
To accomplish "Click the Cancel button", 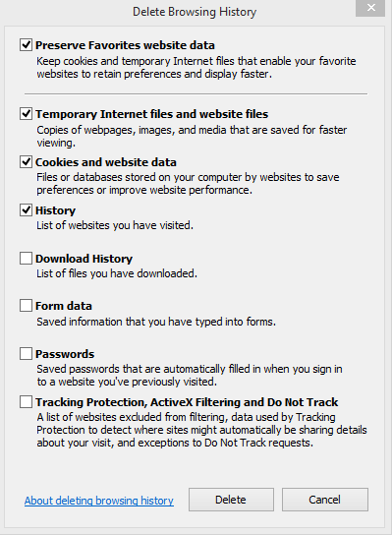I will point(325,500).
